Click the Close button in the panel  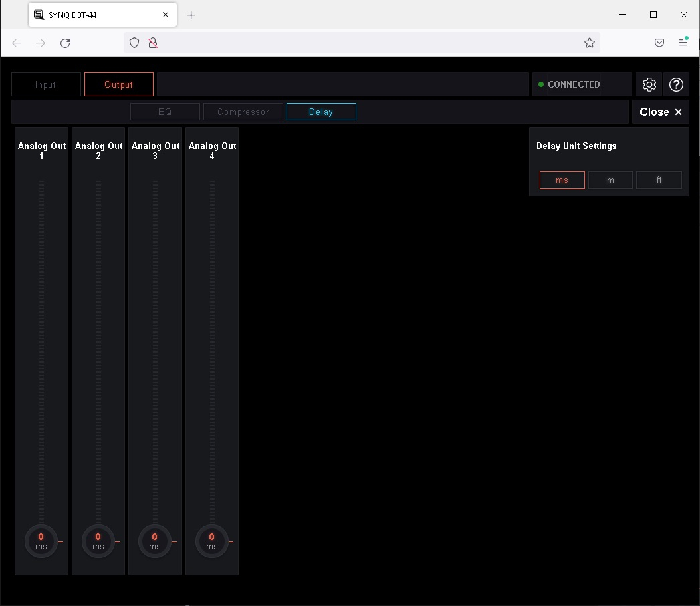click(661, 112)
